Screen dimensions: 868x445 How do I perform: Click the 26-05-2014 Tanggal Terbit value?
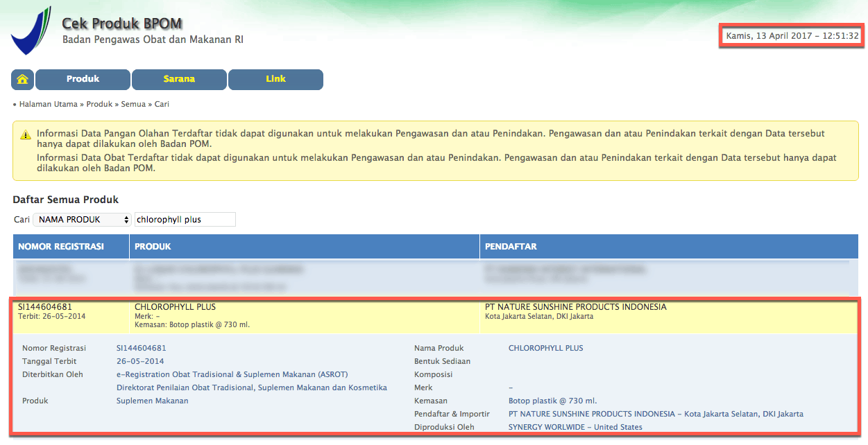140,361
